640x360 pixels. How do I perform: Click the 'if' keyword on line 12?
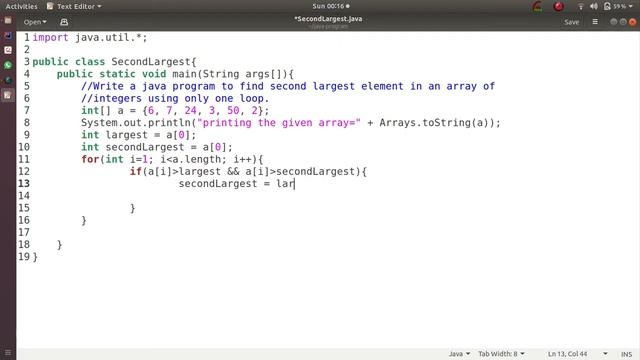click(x=136, y=171)
